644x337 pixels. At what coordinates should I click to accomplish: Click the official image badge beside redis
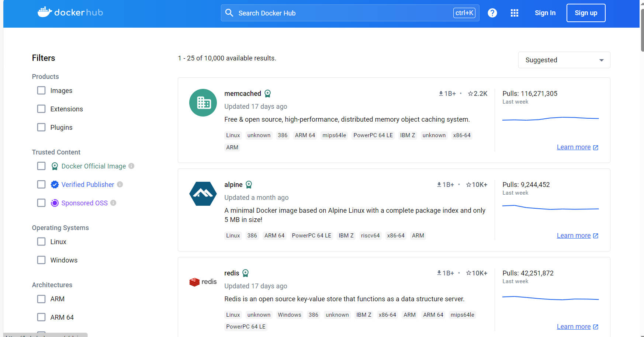(246, 273)
